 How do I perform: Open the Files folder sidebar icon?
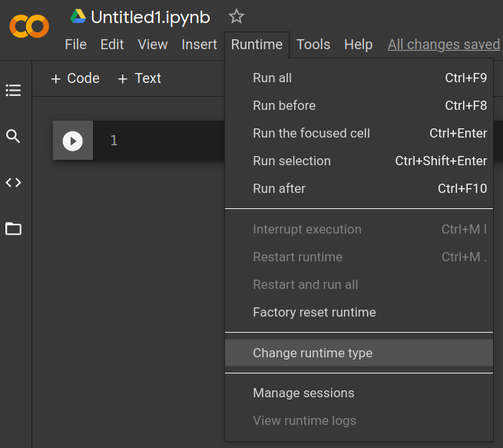click(13, 229)
